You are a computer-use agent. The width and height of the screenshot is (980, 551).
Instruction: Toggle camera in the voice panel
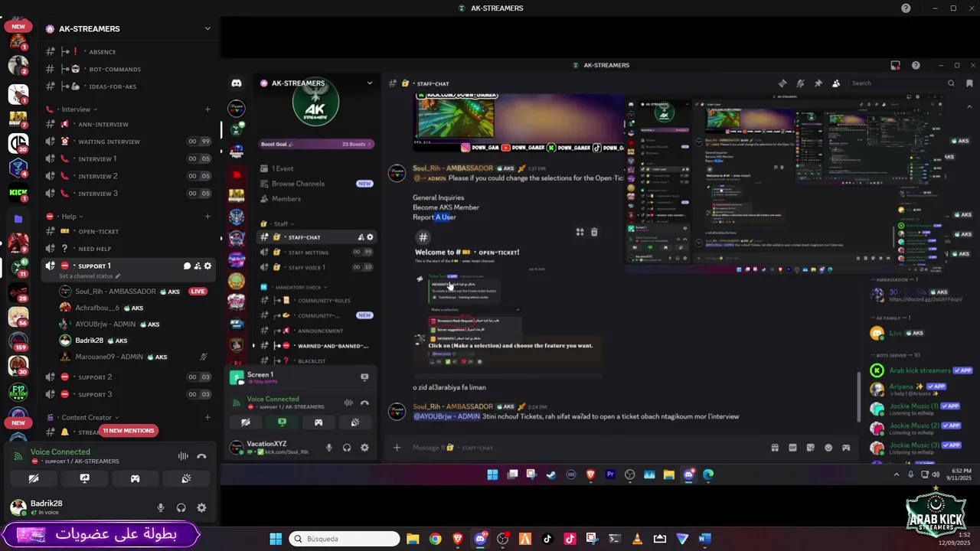34,478
